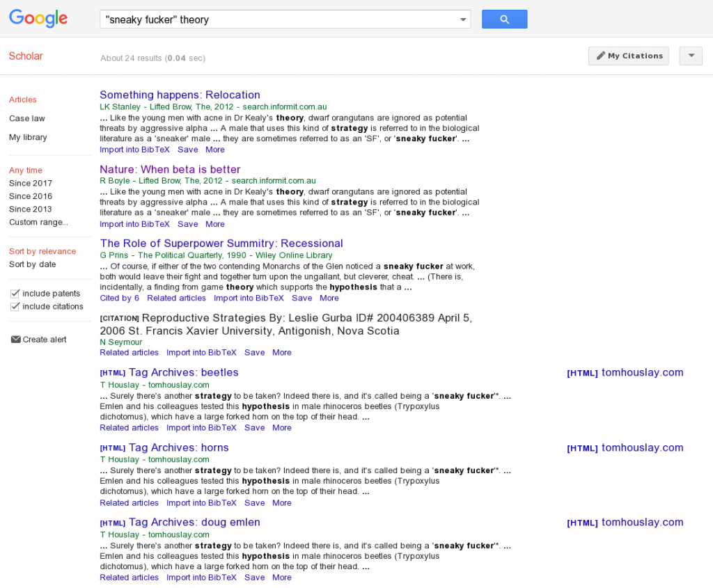Click Cited by 6 under Superpower Summitry
Screen dimensions: 713x588
(x=120, y=298)
